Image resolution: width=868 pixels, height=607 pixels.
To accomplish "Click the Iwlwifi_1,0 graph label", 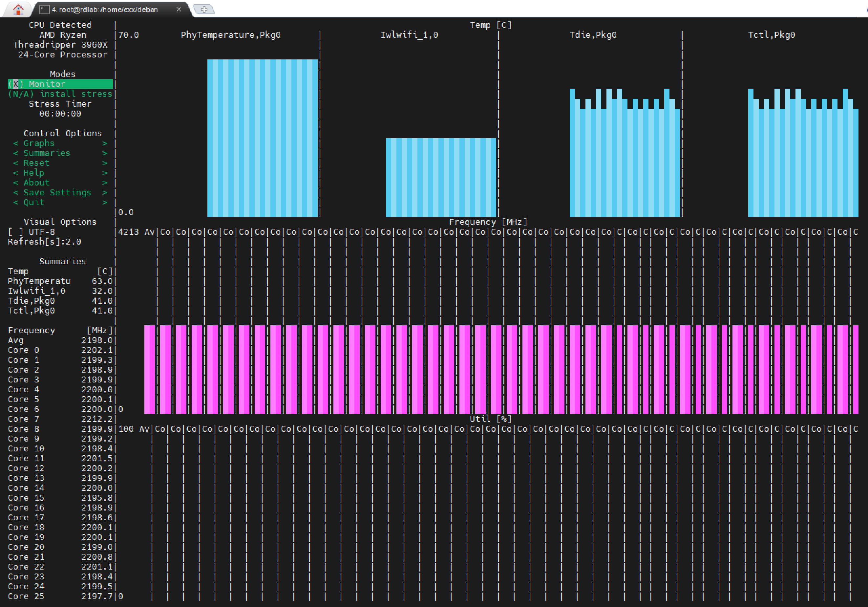I will coord(410,35).
